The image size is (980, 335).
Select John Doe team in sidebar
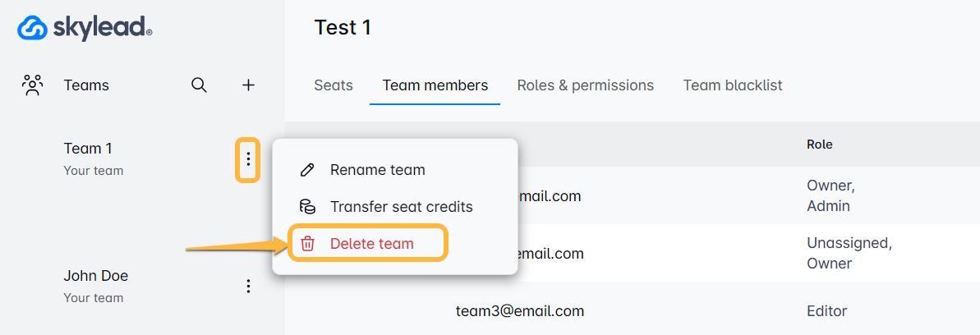pyautogui.click(x=96, y=276)
